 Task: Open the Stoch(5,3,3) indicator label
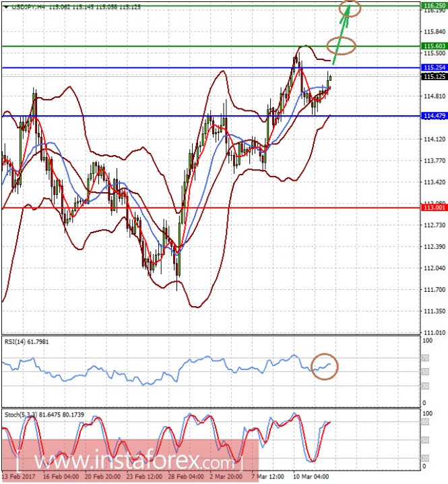[x=44, y=415]
